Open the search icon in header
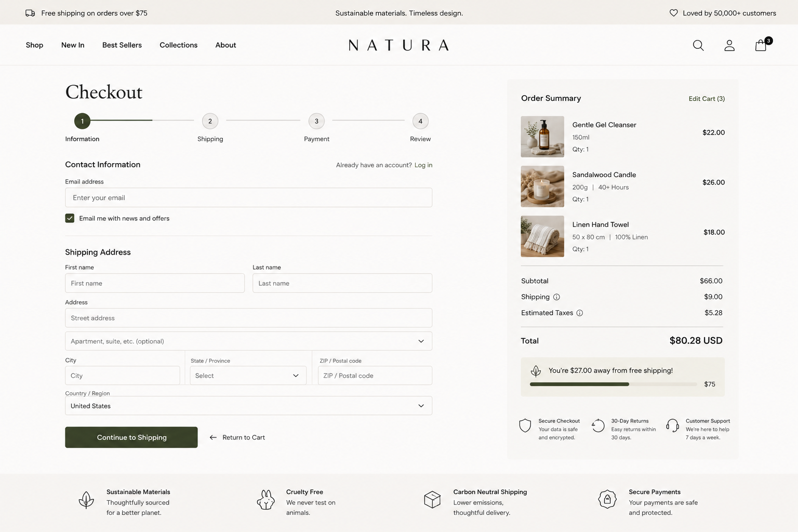 tap(698, 45)
